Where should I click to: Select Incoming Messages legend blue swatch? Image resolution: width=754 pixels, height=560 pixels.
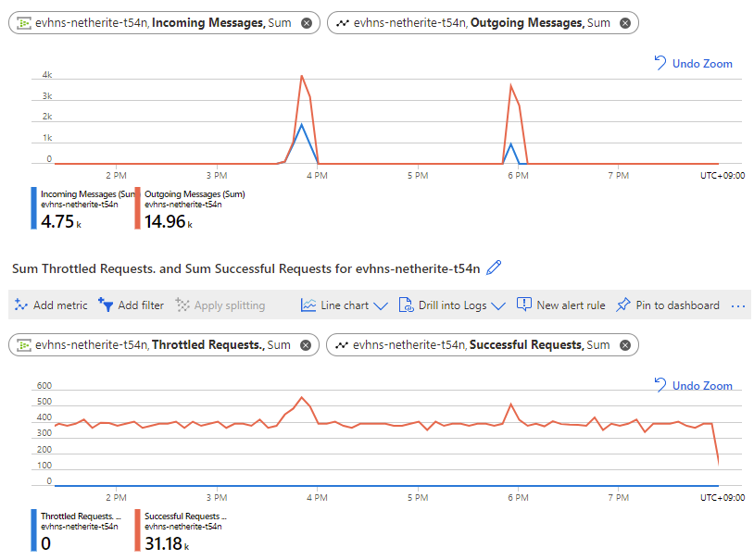(33, 208)
